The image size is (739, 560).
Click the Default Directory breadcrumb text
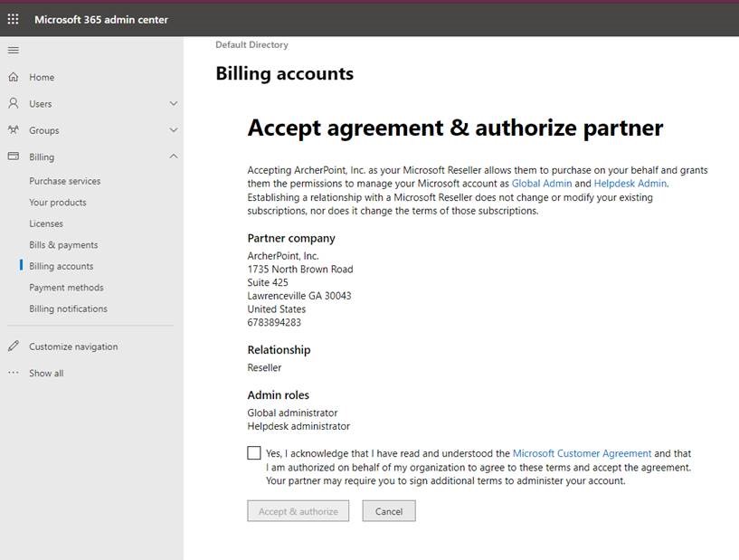click(251, 44)
